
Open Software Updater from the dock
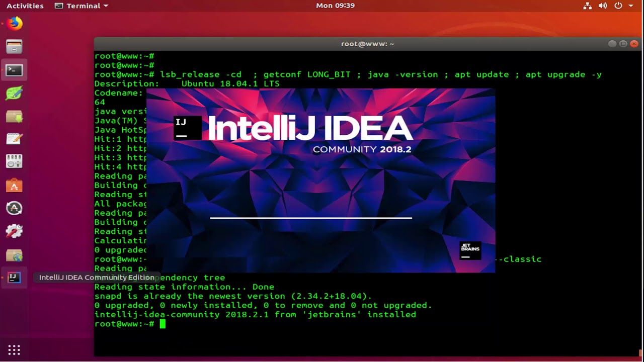click(14, 208)
